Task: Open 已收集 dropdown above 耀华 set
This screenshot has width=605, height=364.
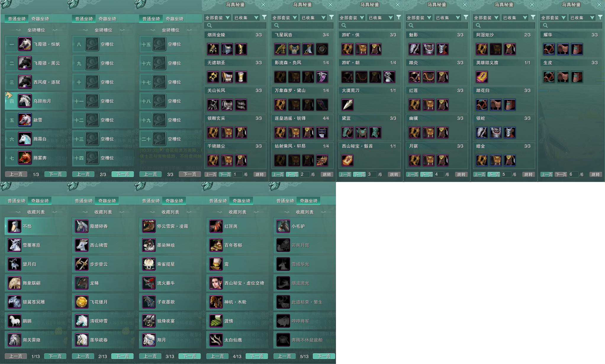Action: [x=582, y=18]
